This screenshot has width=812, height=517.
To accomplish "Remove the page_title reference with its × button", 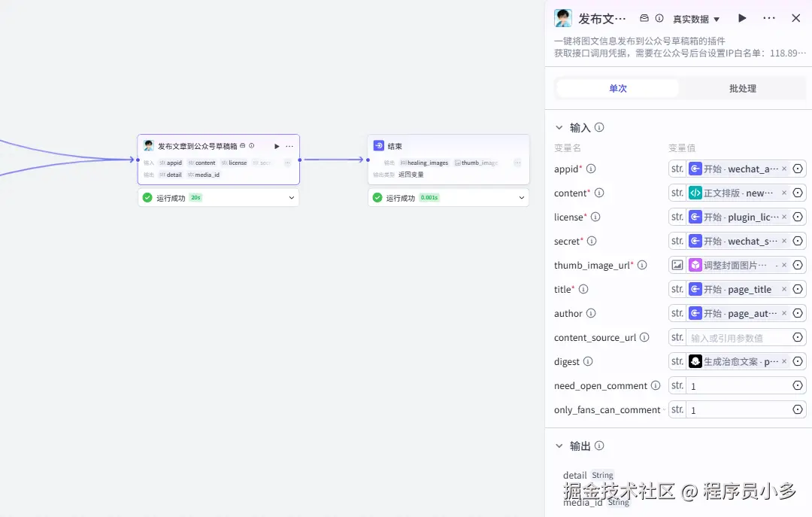I will tap(783, 289).
